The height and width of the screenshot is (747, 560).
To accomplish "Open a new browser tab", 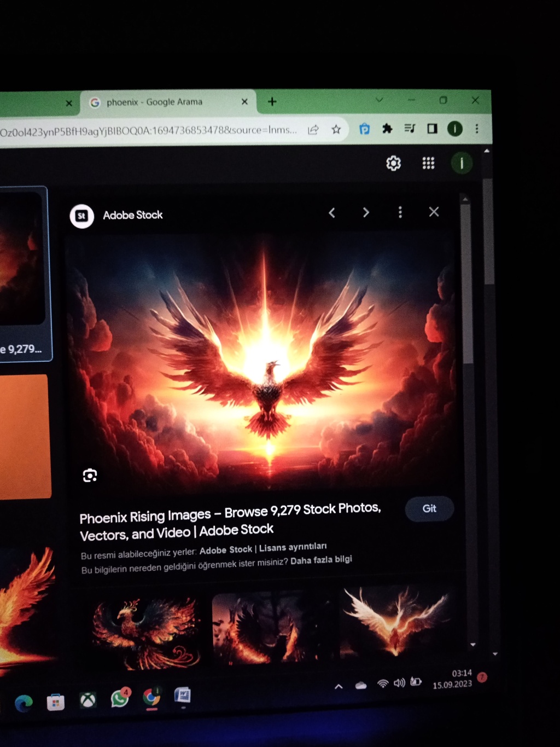I will click(272, 101).
